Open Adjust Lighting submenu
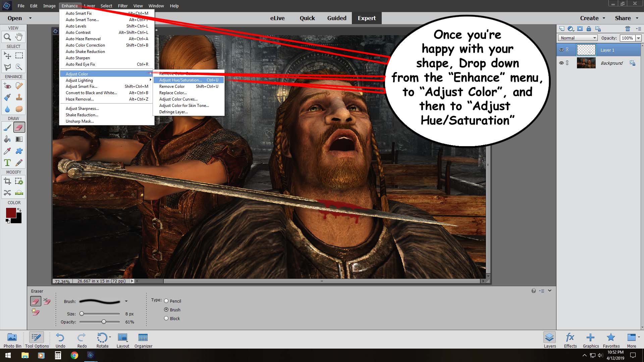Image resolution: width=644 pixels, height=362 pixels. click(107, 80)
